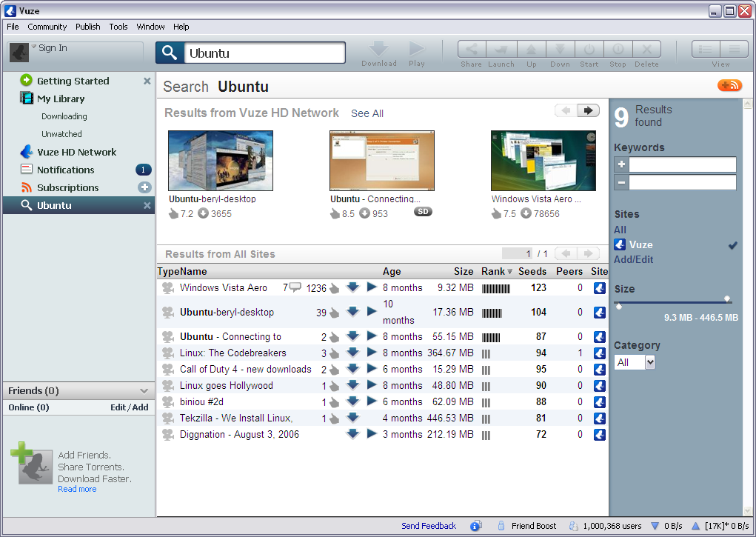Click the Play toolbar icon
756x537 pixels.
[x=416, y=49]
